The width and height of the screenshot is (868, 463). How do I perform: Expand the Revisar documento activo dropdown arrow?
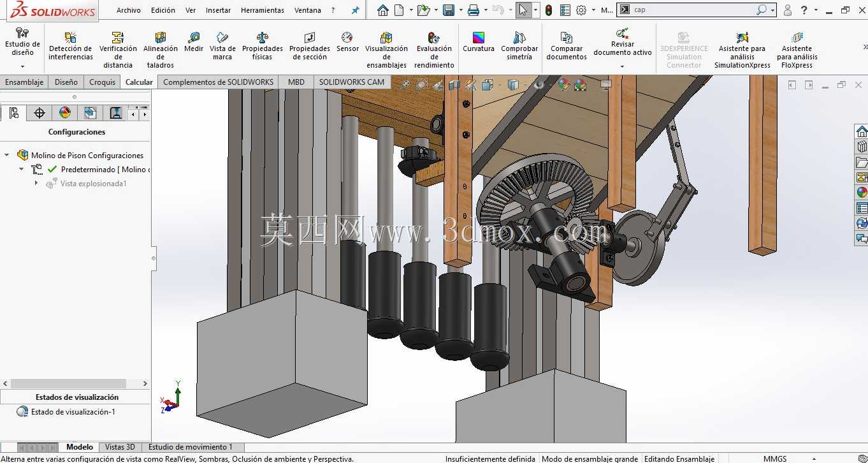[623, 66]
